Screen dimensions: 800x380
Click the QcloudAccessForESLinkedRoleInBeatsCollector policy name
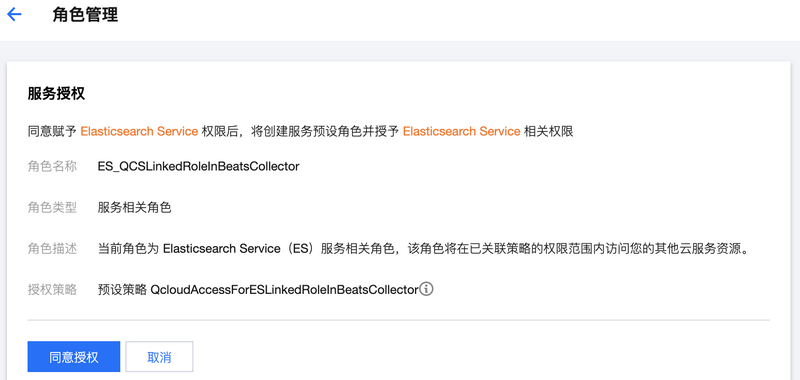[x=284, y=290]
